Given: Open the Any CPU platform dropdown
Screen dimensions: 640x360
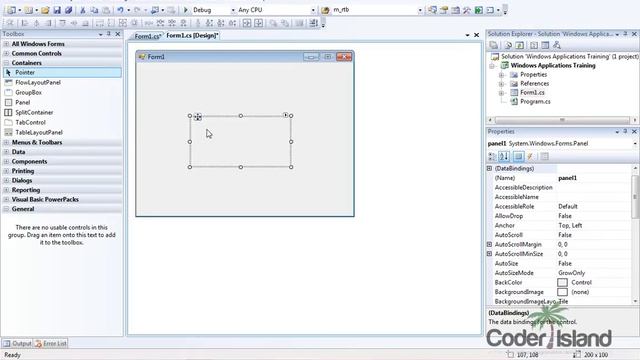Looking at the screenshot, I should pos(313,10).
